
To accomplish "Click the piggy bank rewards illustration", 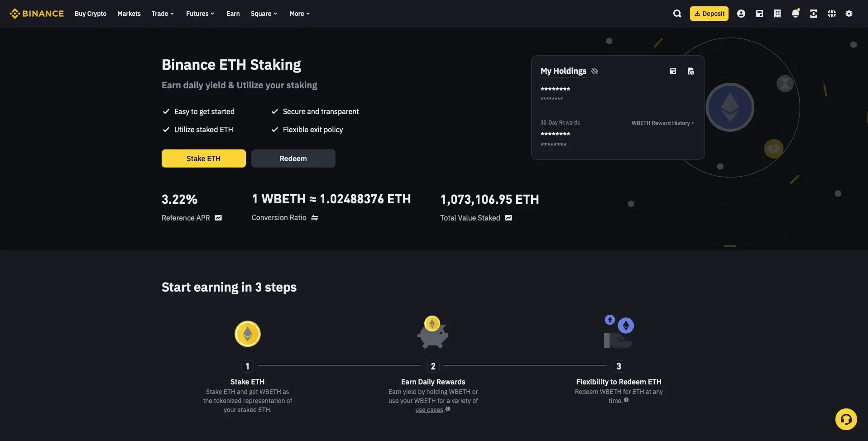I will pos(432,332).
